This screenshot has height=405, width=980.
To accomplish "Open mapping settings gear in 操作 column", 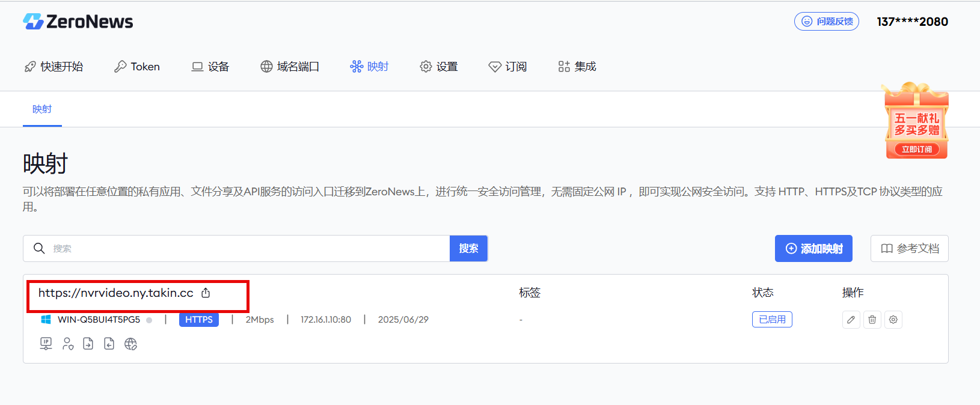I will (x=893, y=320).
